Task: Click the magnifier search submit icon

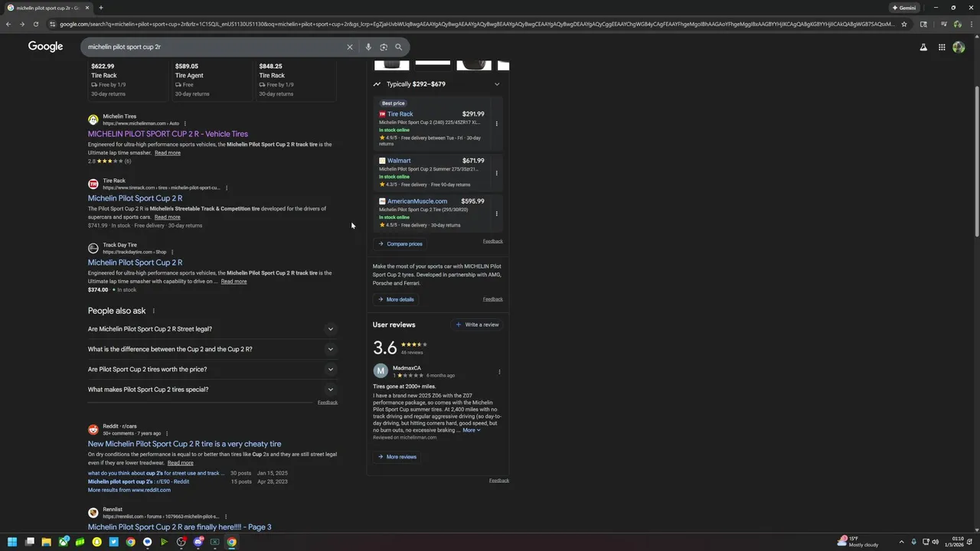Action: pos(398,47)
